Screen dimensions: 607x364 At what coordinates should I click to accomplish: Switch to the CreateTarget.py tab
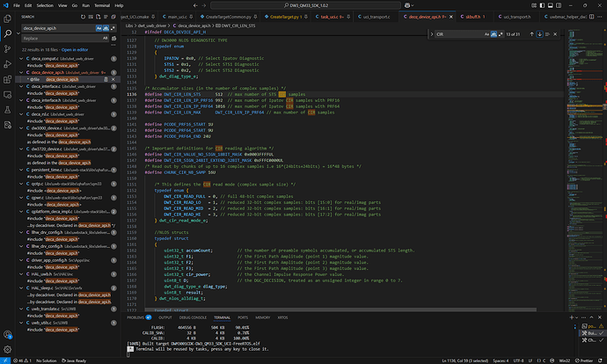(x=286, y=17)
